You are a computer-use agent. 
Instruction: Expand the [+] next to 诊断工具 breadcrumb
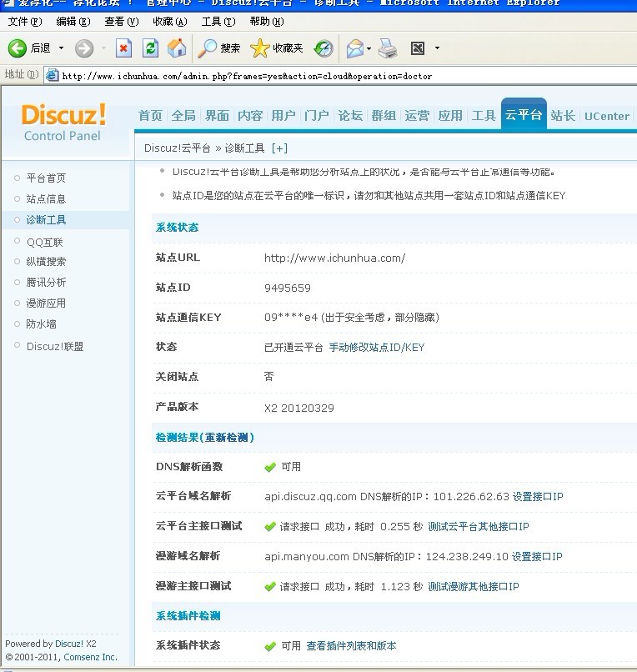click(279, 148)
